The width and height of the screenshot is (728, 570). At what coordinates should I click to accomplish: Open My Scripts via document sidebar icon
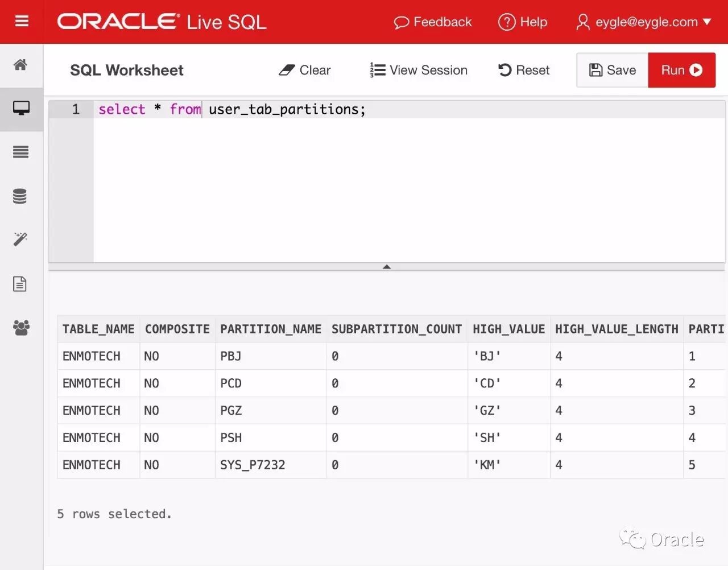tap(20, 283)
